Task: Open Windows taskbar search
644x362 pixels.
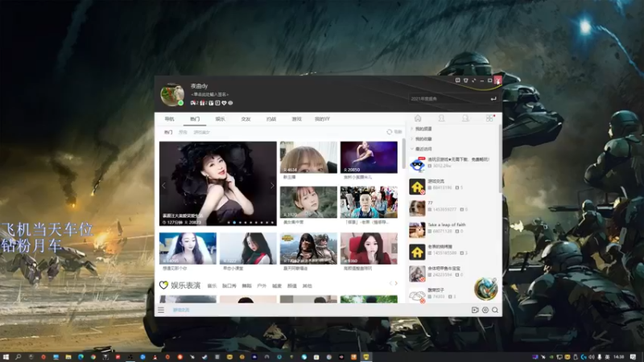Action: pyautogui.click(x=18, y=357)
